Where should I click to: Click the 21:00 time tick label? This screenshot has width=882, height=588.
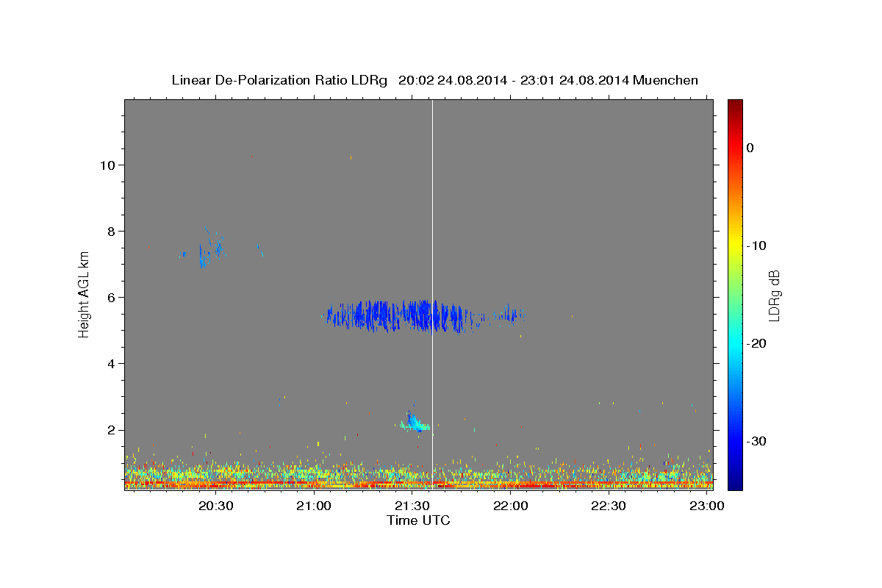[314, 506]
